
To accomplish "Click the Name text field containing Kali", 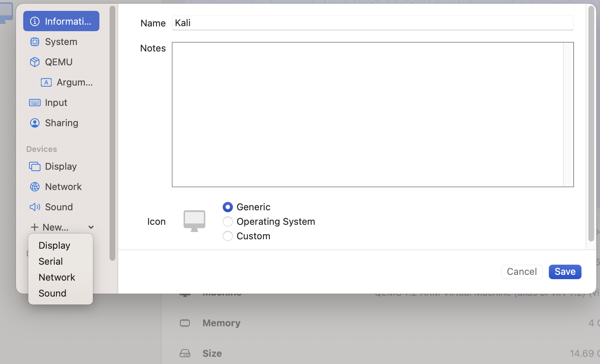I will tap(373, 23).
